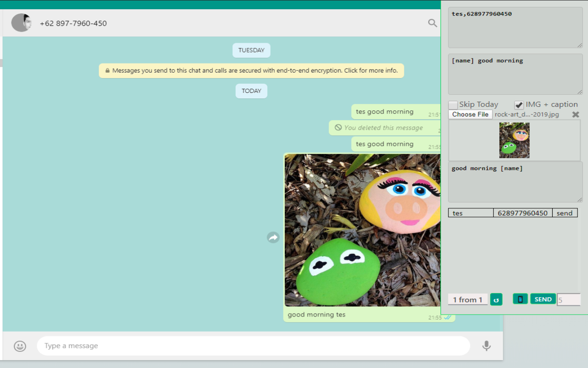
Task: Click send in the contact table row
Action: point(565,213)
